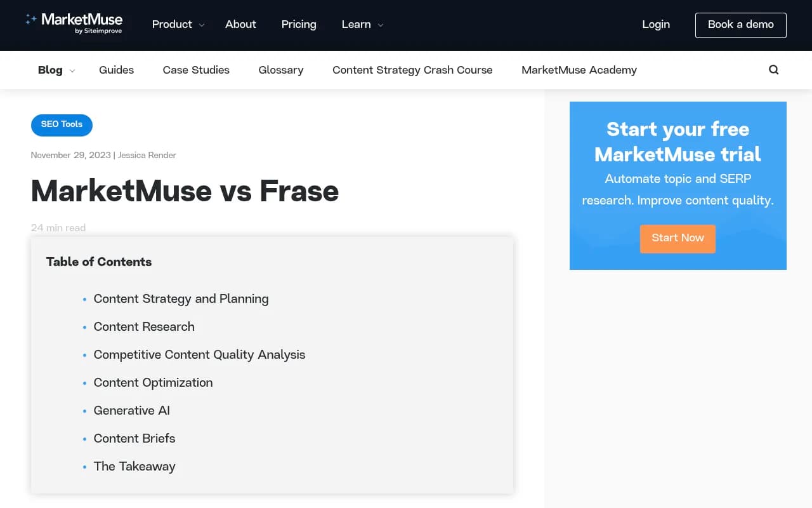Viewport: 812px width, 508px height.
Task: Expand the Learn menu chevron
Action: point(381,25)
